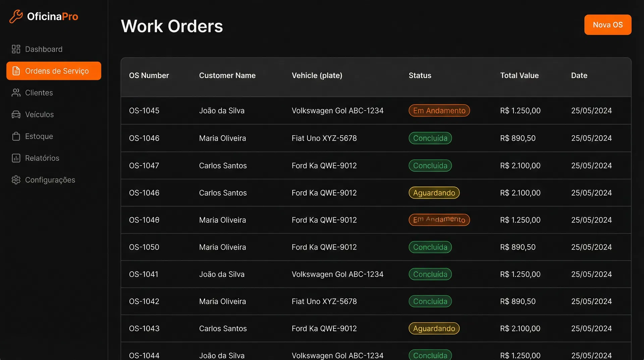
Task: Click the Clientes people icon
Action: (x=16, y=93)
